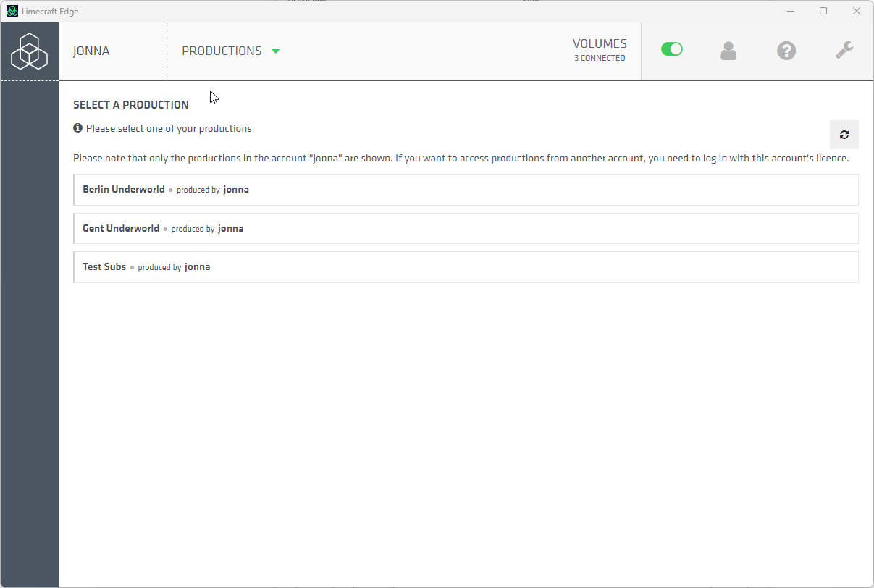
Task: Select the Gent Underworld production
Action: (x=466, y=228)
